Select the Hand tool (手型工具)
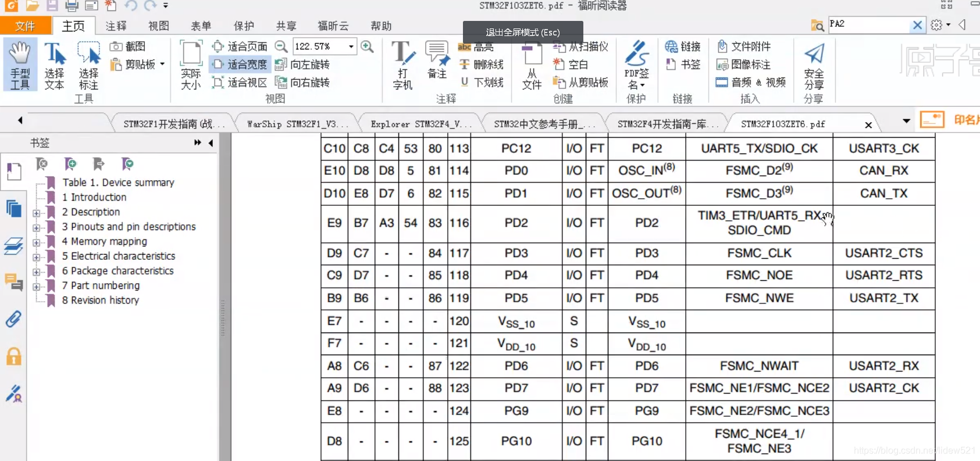Image resolution: width=980 pixels, height=461 pixels. click(x=20, y=65)
